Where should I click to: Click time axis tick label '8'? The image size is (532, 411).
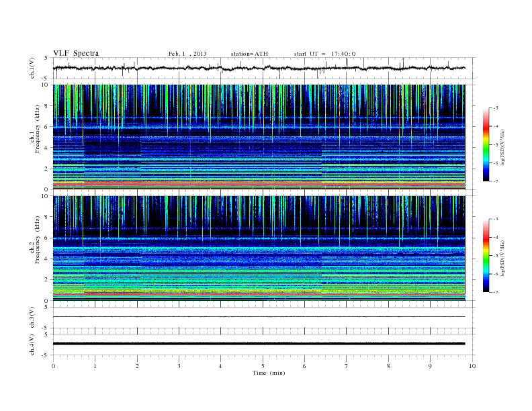[x=388, y=366]
